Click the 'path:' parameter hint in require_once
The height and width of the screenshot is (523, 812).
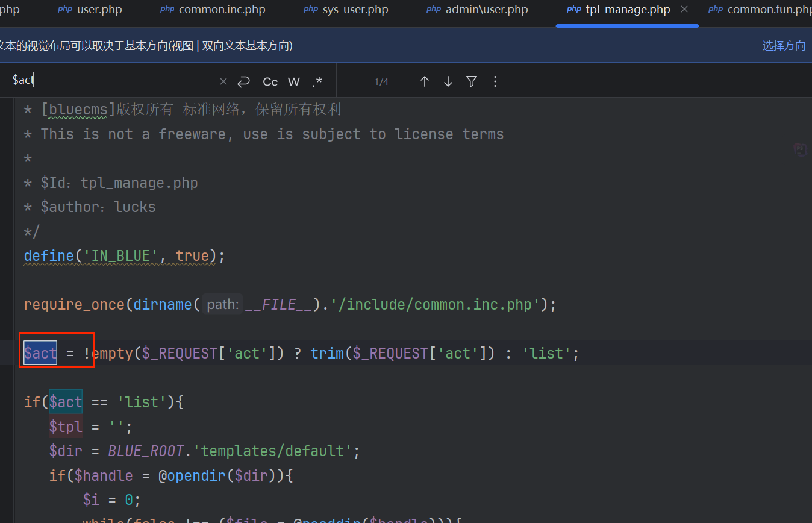[222, 305]
